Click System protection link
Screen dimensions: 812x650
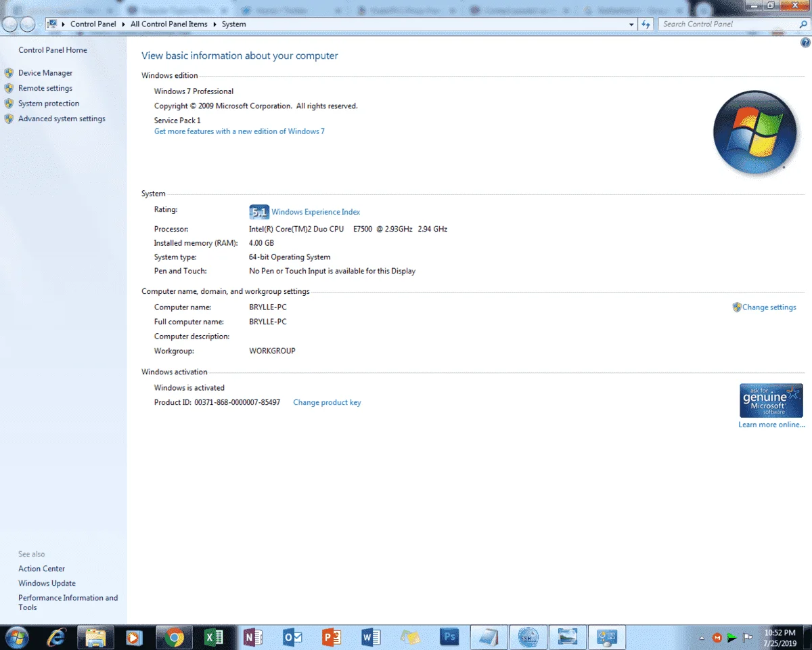click(x=49, y=104)
